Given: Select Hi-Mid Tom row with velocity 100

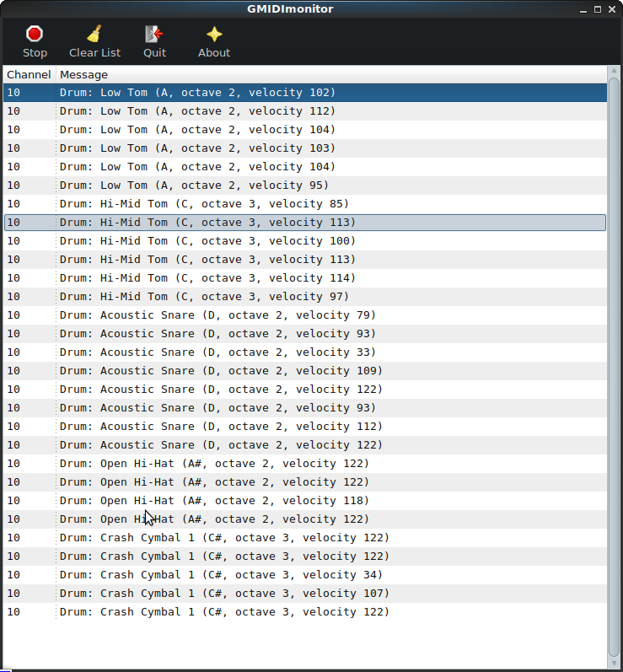Looking at the screenshot, I should click(x=305, y=241).
